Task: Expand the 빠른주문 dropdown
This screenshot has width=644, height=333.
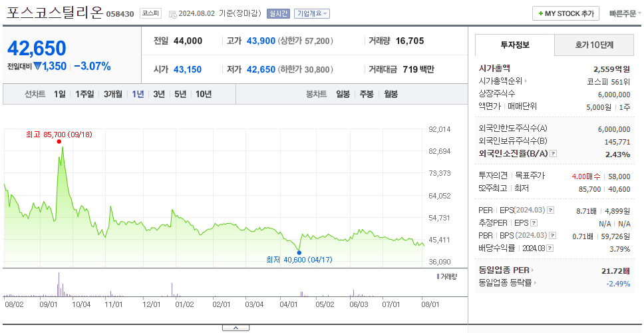Action: click(x=625, y=13)
